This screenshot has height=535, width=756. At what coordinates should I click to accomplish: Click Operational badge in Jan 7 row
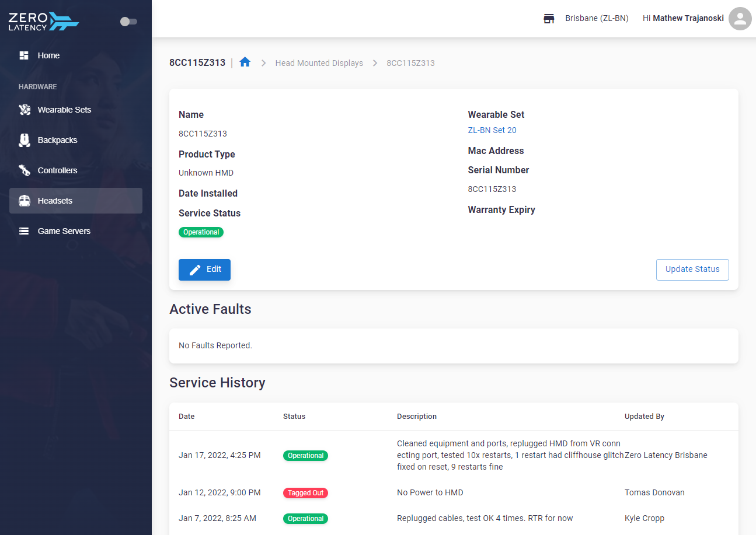(x=305, y=519)
